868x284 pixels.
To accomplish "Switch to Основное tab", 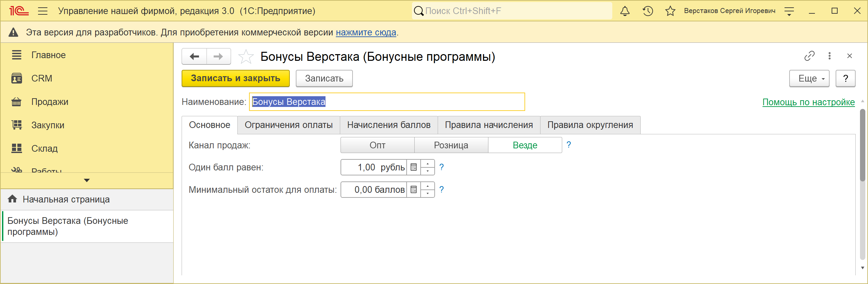I will click(x=209, y=125).
